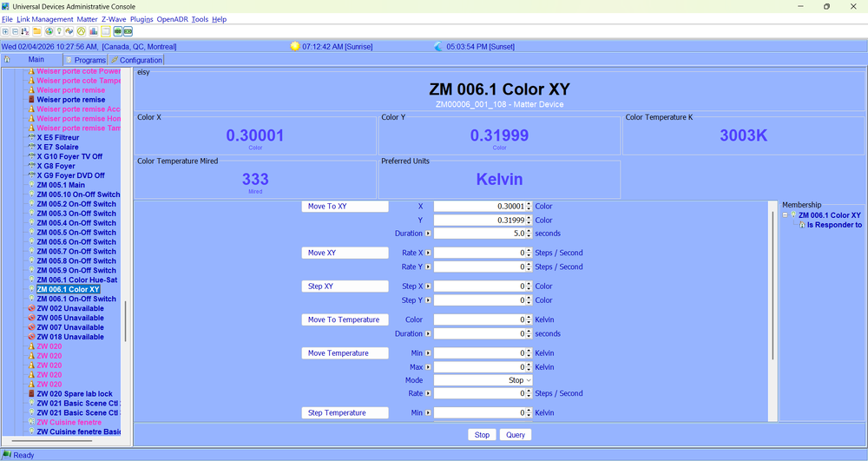
Task: Collapse the ZM 006.1 Color XY membership node
Action: [786, 215]
